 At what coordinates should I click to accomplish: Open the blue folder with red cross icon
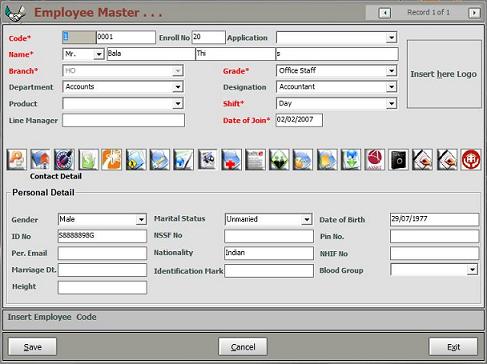point(231,160)
